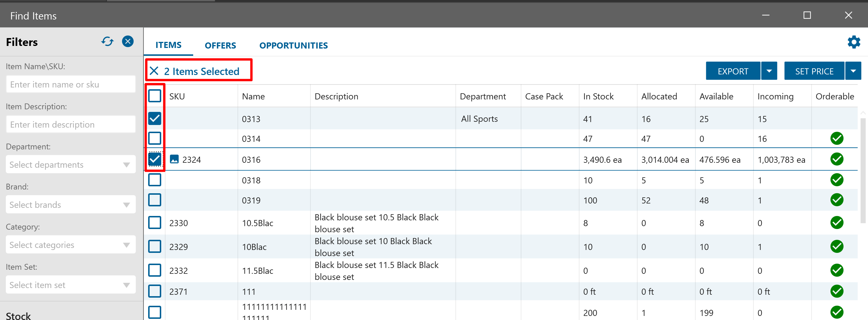Image resolution: width=868 pixels, height=320 pixels.
Task: Click the orderable checkmark for item 10Blac
Action: tap(837, 246)
